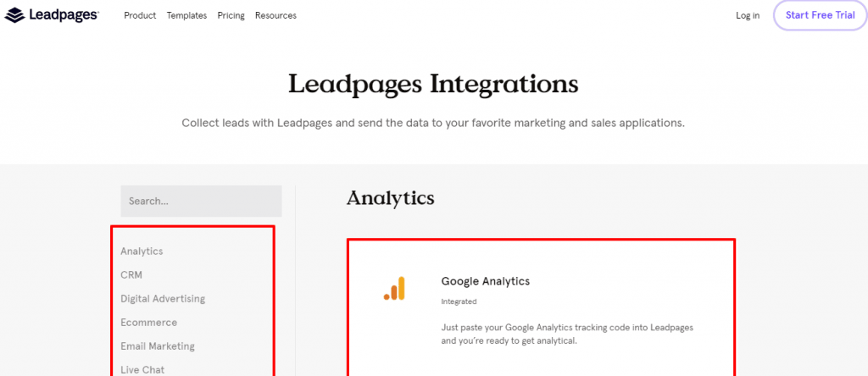The image size is (868, 376).
Task: Click the Leadpages Integrations page heading
Action: pyautogui.click(x=433, y=85)
